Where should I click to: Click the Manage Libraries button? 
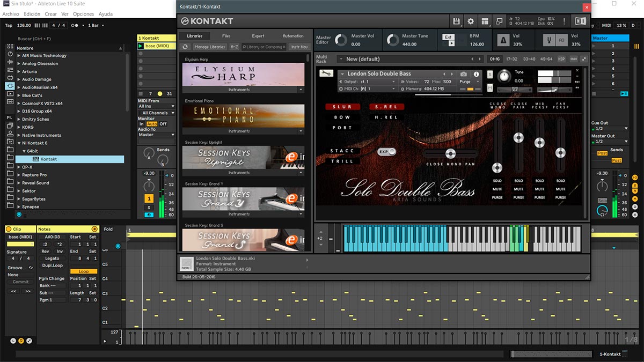point(210,47)
